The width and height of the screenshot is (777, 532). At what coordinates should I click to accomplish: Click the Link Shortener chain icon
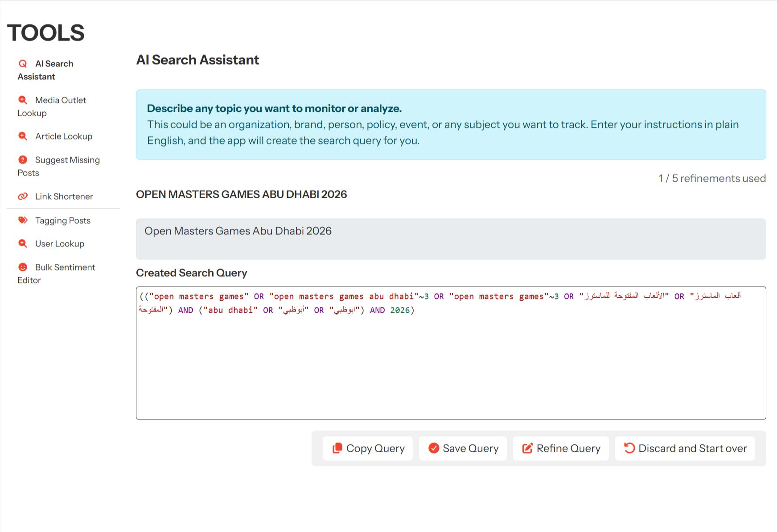pos(23,196)
